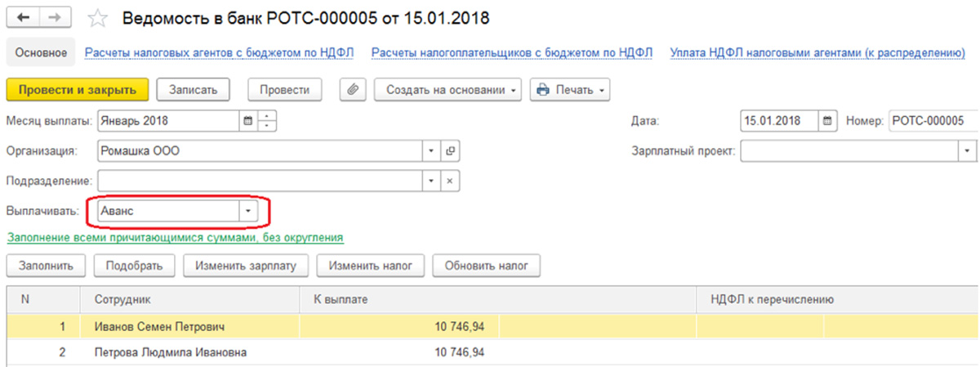Viewport: 980px width, 367px height.
Task: Click the month stepper next to Месяц выплаты
Action: [267, 121]
